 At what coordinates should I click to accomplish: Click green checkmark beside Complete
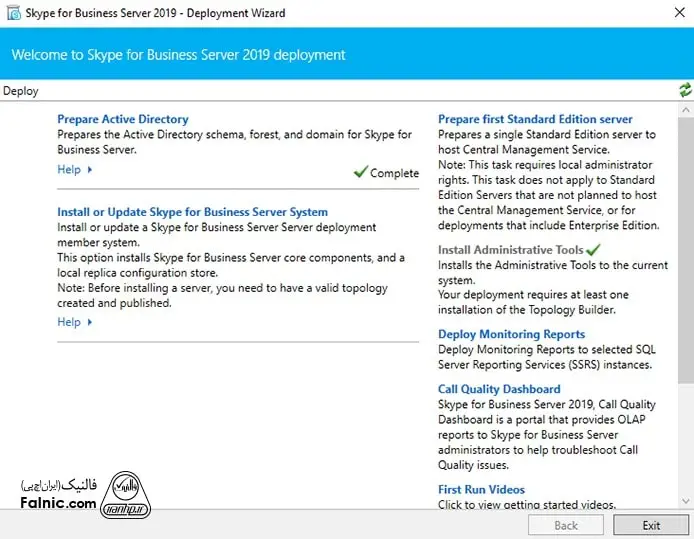coord(361,171)
